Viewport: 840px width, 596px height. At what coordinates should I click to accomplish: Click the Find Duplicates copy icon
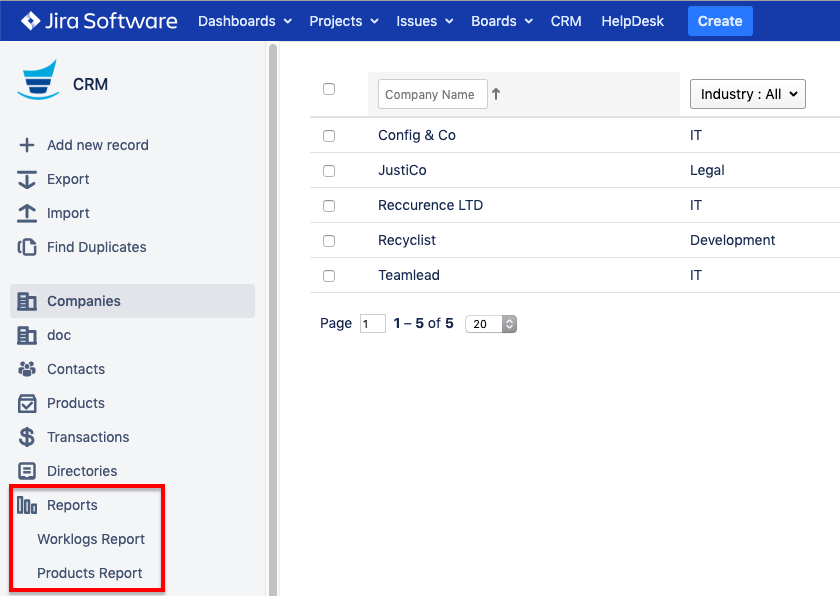point(27,247)
